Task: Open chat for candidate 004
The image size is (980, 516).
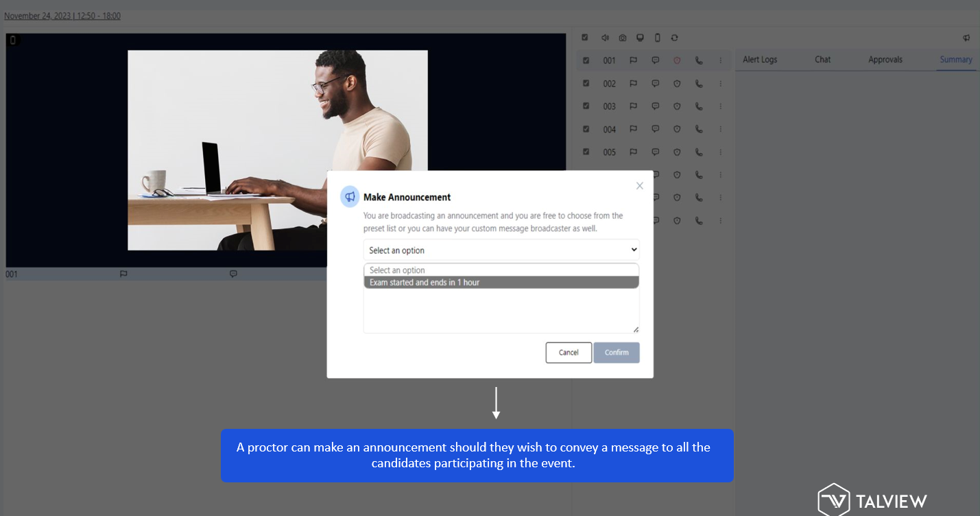Action: pos(655,129)
